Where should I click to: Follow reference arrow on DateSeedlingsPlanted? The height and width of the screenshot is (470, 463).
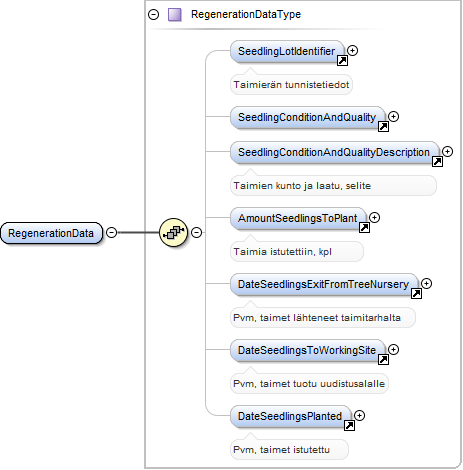[349, 425]
